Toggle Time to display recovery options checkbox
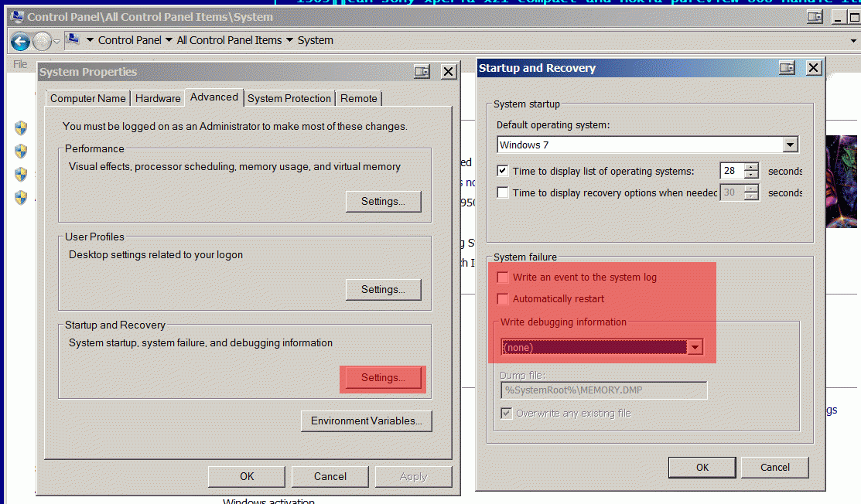Screen dimensions: 861x504 click(502, 192)
